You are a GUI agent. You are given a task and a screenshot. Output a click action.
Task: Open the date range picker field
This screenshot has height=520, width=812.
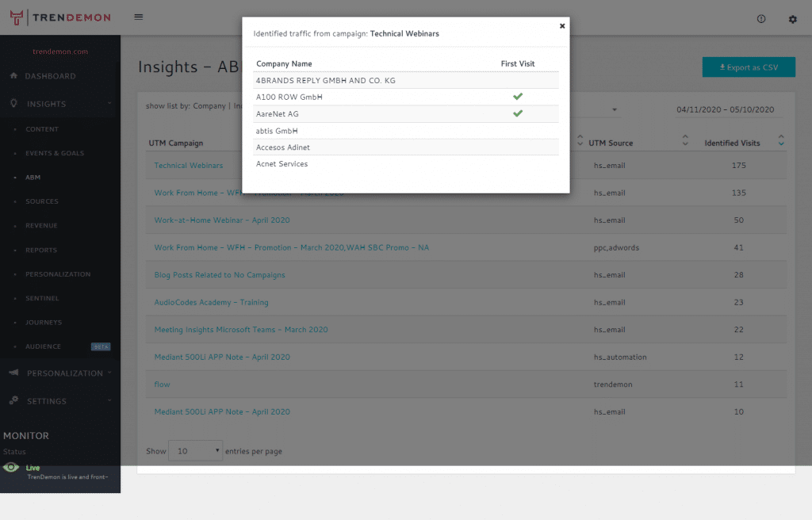pyautogui.click(x=725, y=110)
